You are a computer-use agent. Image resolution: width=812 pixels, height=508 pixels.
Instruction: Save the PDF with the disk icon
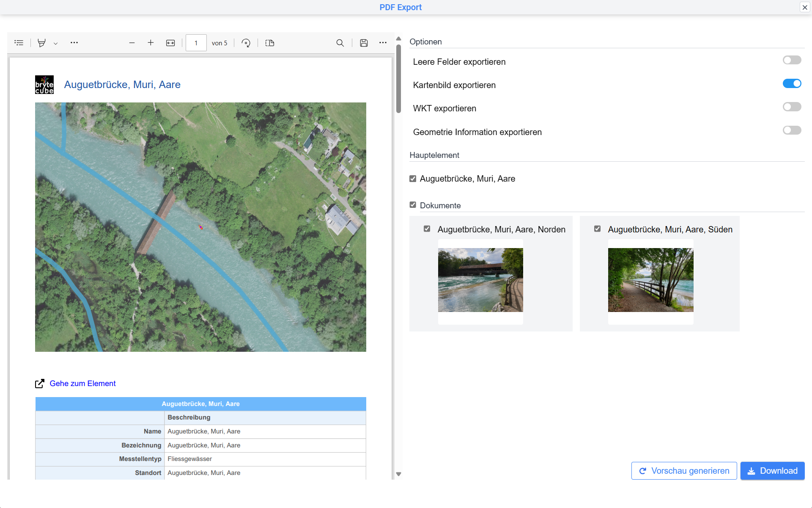[364, 43]
